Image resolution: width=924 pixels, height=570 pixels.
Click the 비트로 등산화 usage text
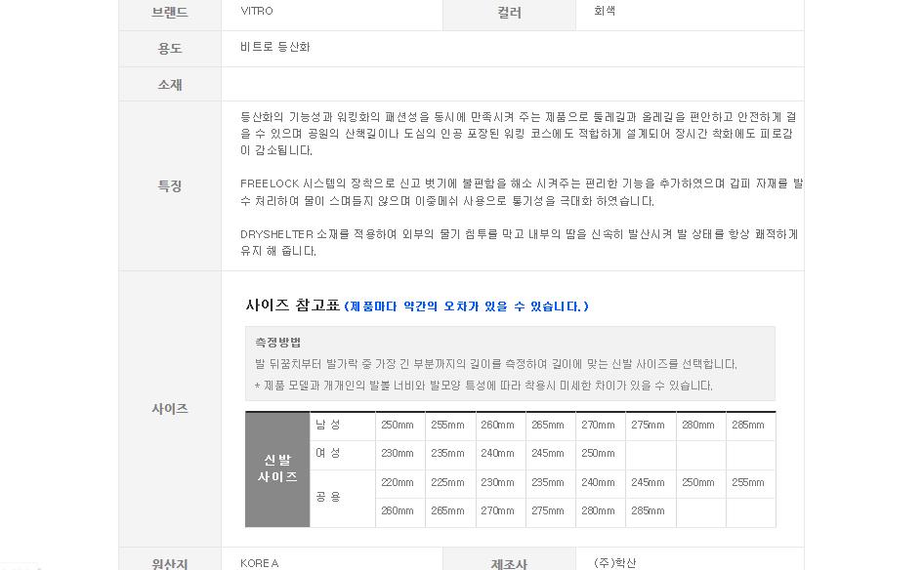point(274,47)
